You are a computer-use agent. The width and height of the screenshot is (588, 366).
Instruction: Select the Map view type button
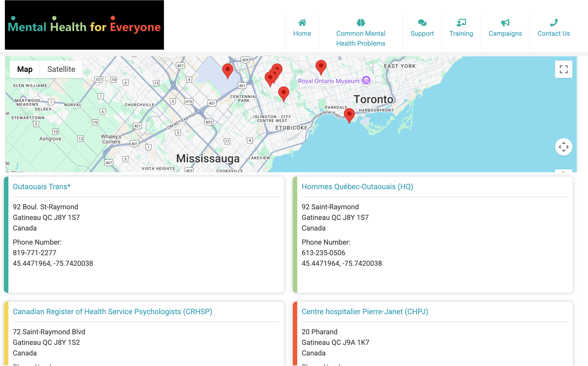pyautogui.click(x=25, y=69)
